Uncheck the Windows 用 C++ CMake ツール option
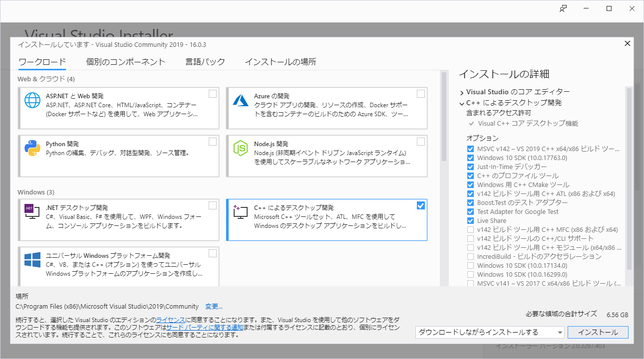Viewport: 644px width, 359px height. coord(470,184)
